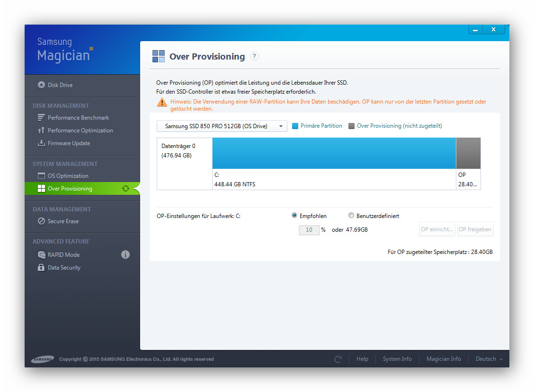
Task: Open Secure Erase page
Action: [x=63, y=221]
